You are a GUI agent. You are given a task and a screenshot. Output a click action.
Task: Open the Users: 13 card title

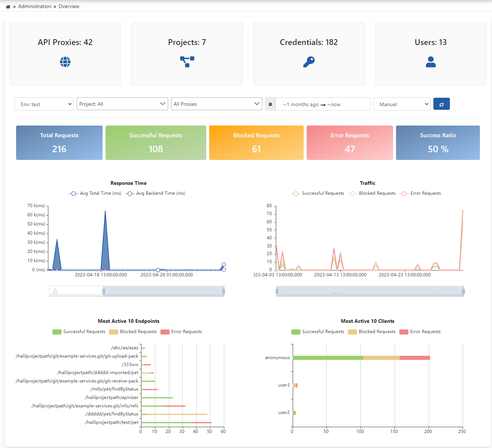[431, 42]
